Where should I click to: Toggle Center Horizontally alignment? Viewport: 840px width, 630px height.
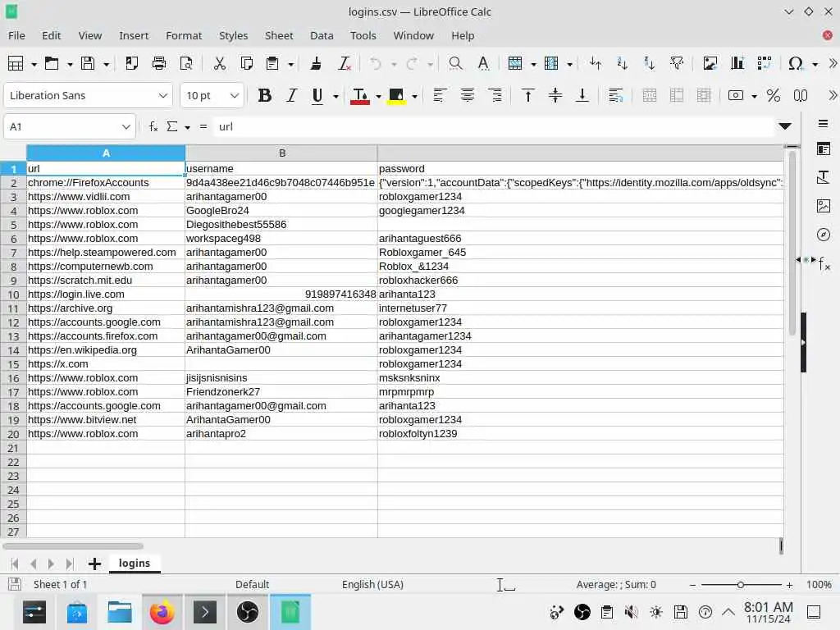point(467,95)
